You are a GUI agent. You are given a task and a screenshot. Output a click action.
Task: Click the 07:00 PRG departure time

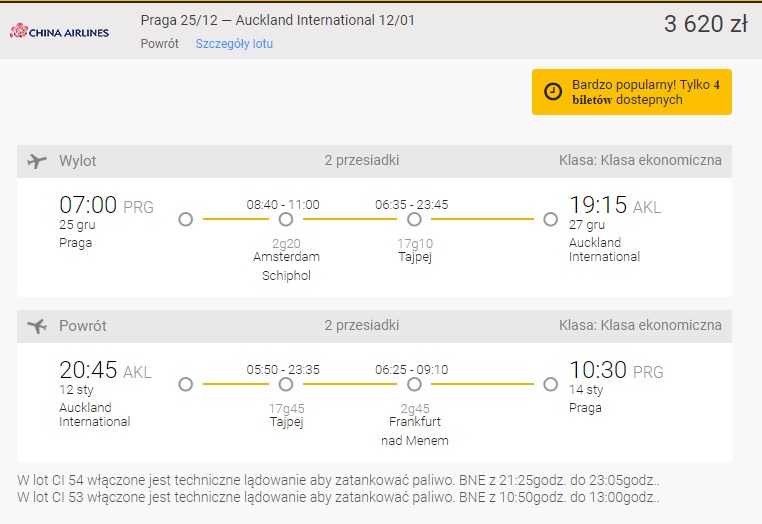(x=106, y=205)
